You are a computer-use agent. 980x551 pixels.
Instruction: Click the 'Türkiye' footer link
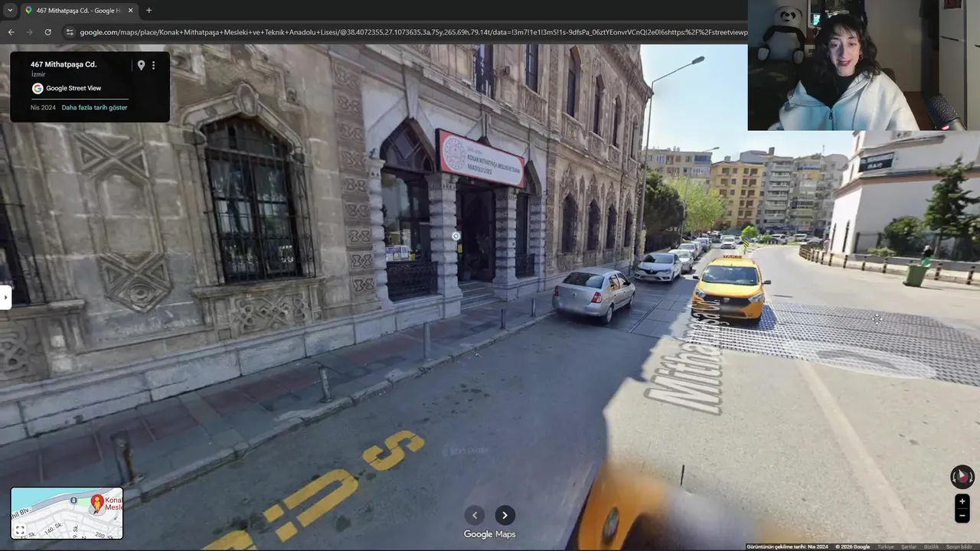(x=885, y=546)
